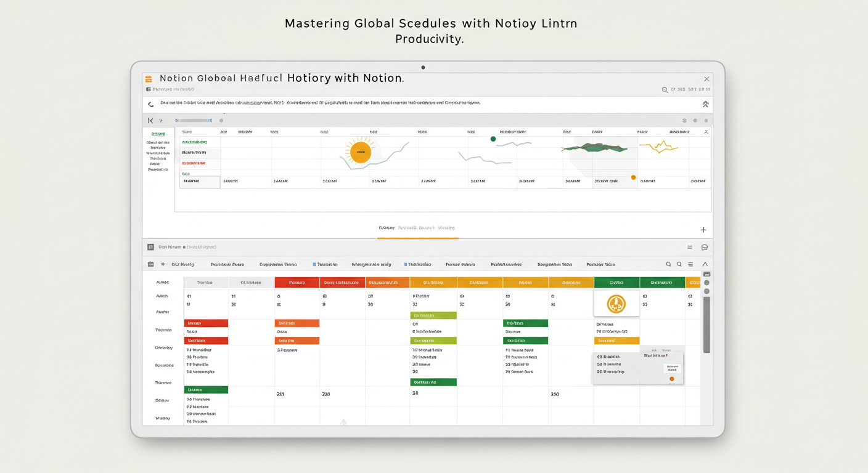Viewport: 868px width, 473px height.
Task: Click the orange calendar icon beside the window title
Action: 149,79
